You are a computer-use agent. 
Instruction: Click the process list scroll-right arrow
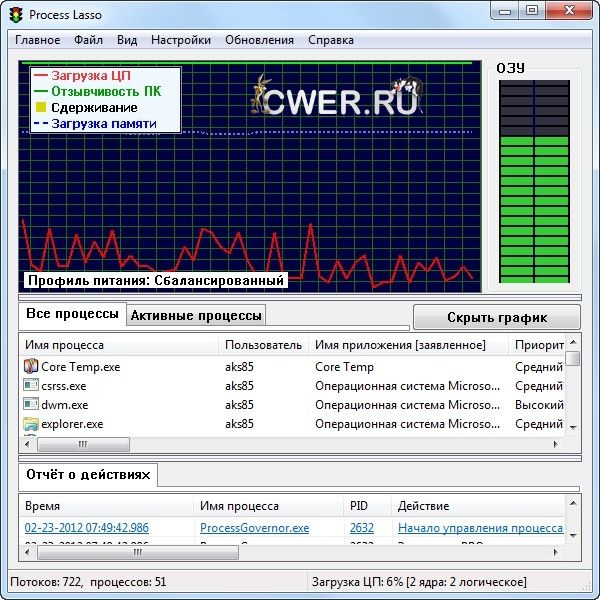[x=556, y=444]
